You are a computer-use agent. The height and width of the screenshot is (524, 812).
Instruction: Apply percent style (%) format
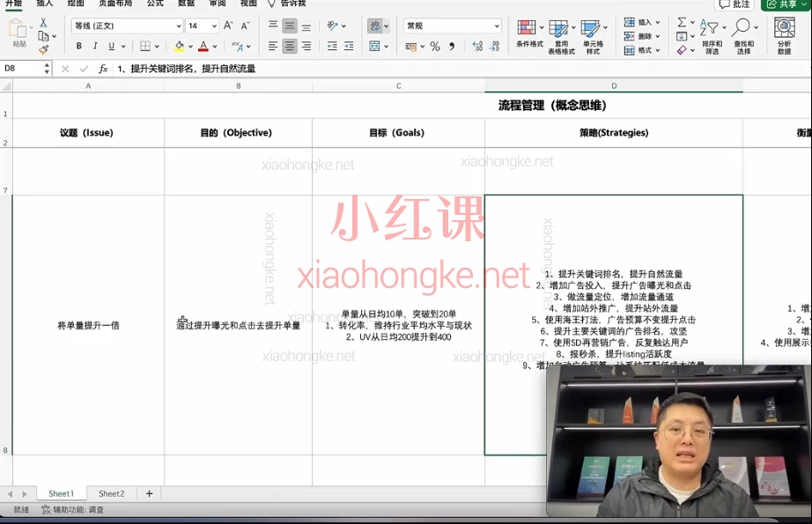click(x=435, y=46)
